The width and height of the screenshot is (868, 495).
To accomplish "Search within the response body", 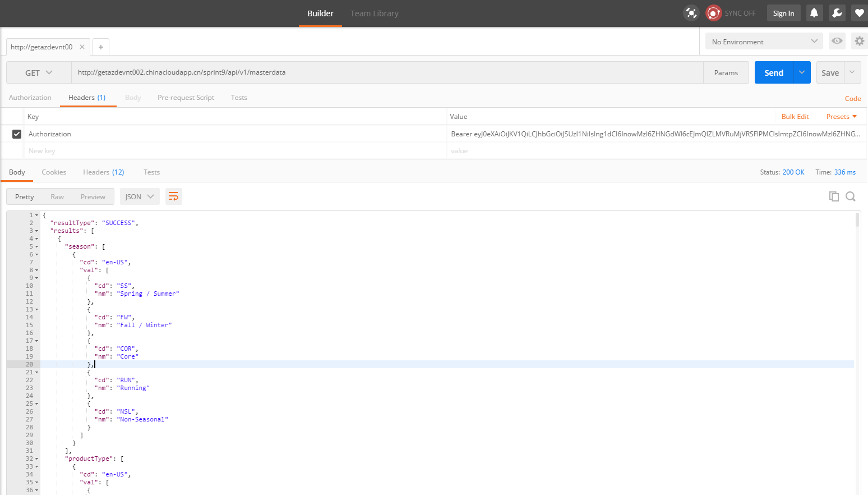I will pos(851,196).
